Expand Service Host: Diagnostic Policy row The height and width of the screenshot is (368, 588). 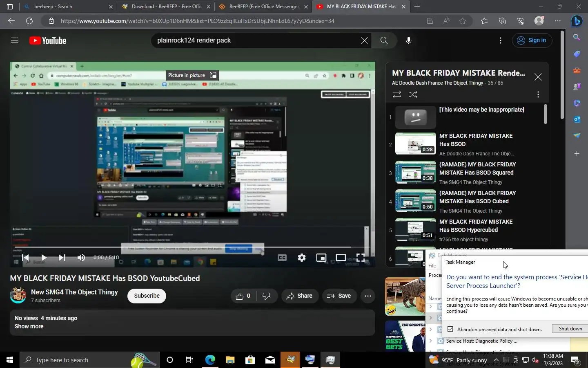pos(430,341)
